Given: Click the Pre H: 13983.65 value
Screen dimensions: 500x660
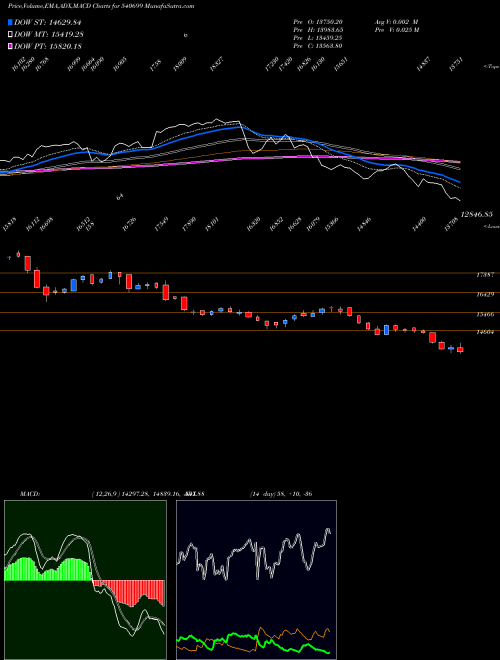Looking at the screenshot, I should point(318,30).
